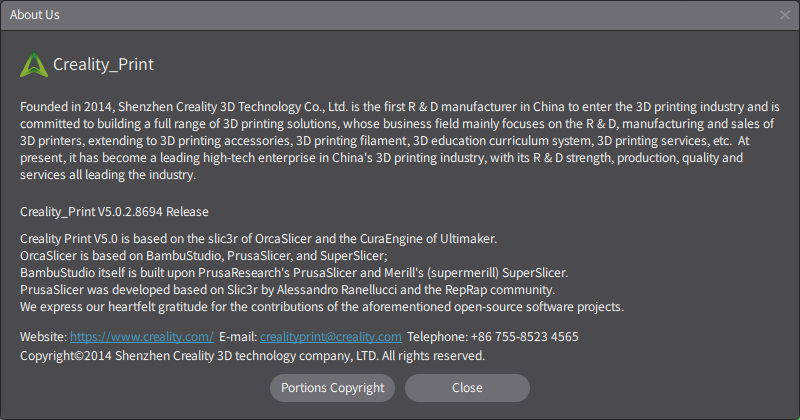Click the 'We express our heartfelt gratitude' line

pos(322,306)
